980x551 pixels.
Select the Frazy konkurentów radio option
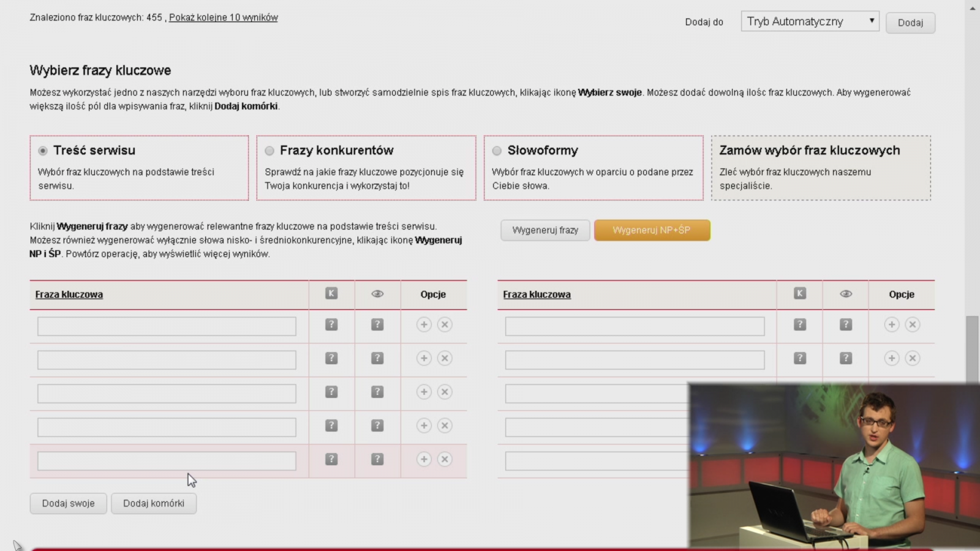pos(269,151)
